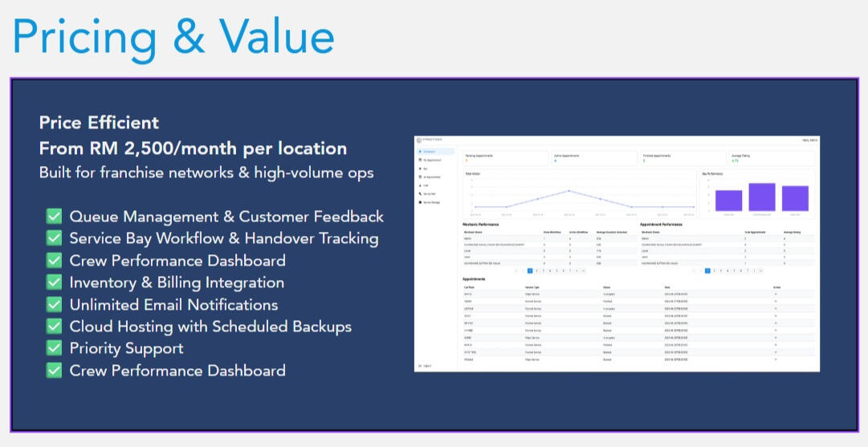Click Logout at the dashboard sidebar bottom
Screen dimensions: 868x447
tap(425, 366)
